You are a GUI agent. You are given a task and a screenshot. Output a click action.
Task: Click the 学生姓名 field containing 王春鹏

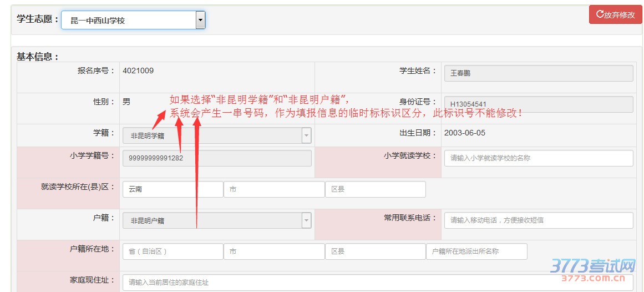pyautogui.click(x=538, y=73)
